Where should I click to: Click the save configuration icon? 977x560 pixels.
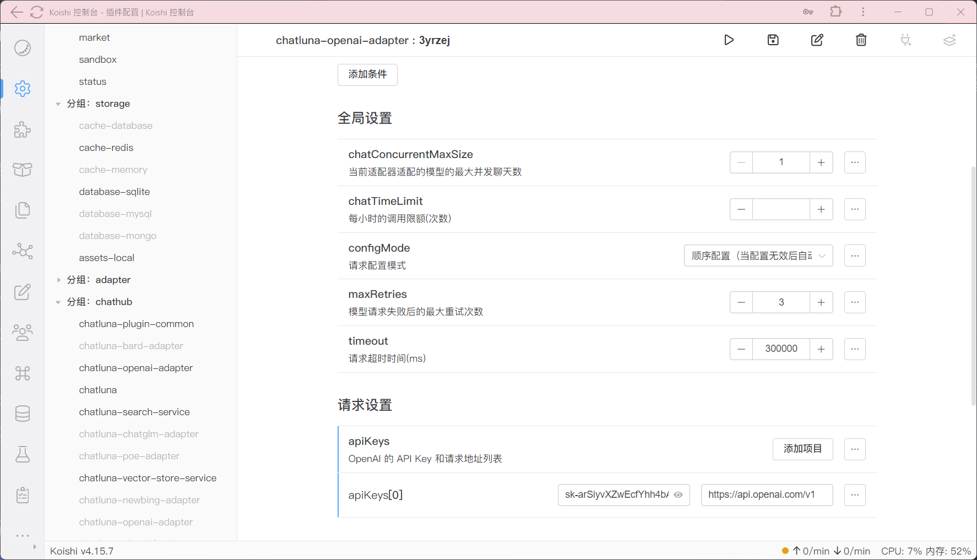click(773, 40)
